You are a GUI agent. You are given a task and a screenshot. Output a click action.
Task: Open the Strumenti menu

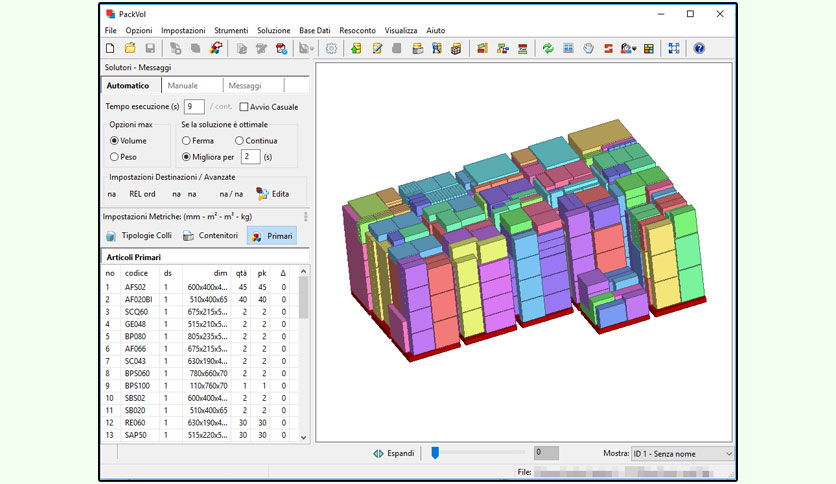pos(231,30)
